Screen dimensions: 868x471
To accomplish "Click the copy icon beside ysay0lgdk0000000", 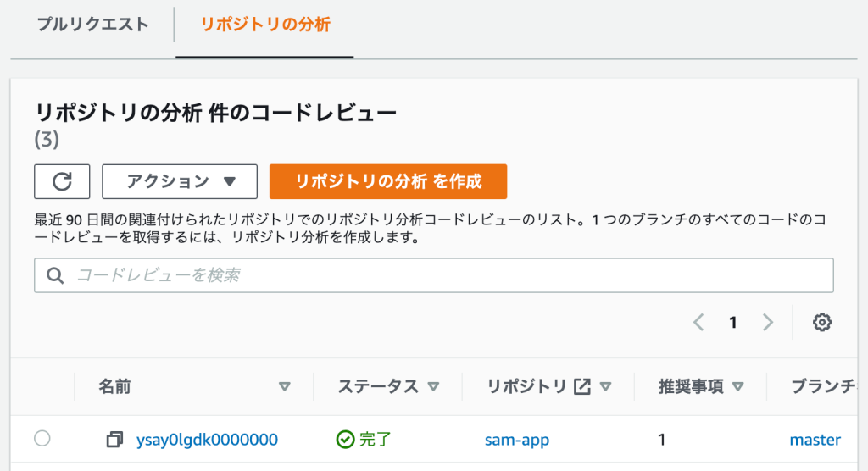I will (x=114, y=440).
